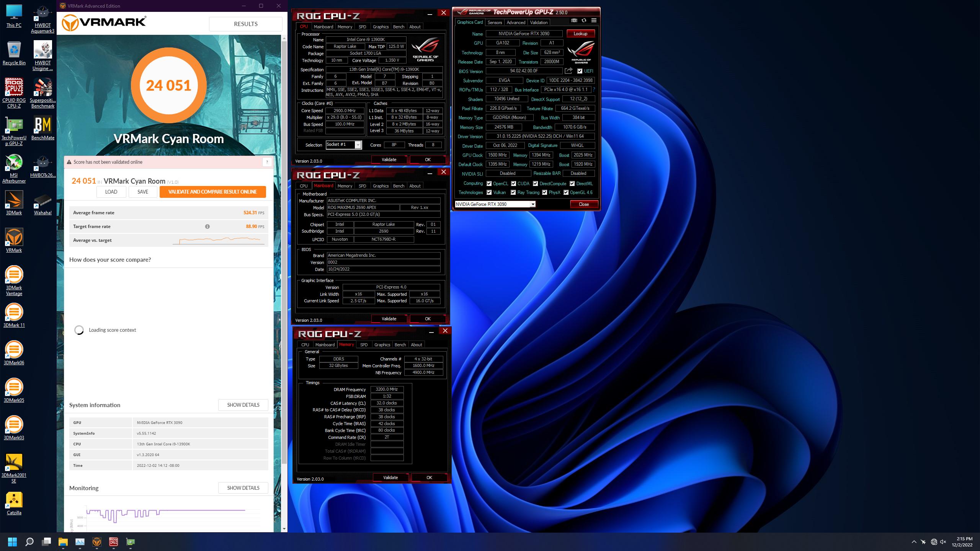This screenshot has width=980, height=551.
Task: Click Validate and Compare Result Online
Action: [212, 192]
